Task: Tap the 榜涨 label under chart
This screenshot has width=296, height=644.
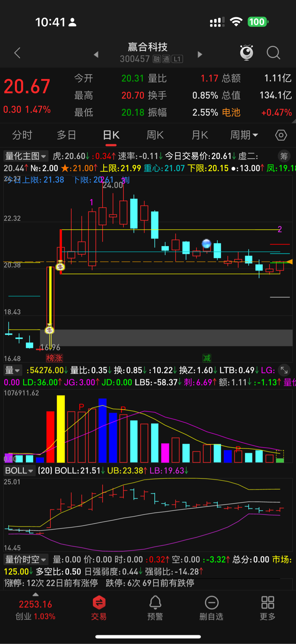Action: click(x=54, y=358)
